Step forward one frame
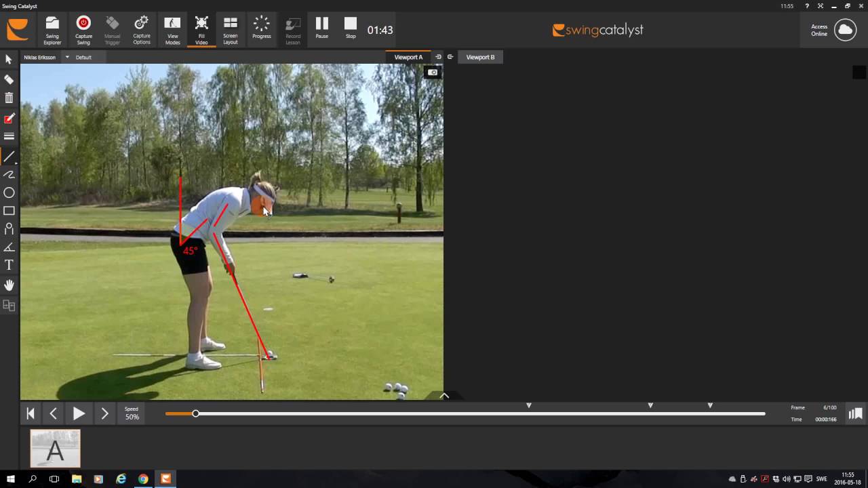Viewport: 868px width, 488px height. pos(104,413)
